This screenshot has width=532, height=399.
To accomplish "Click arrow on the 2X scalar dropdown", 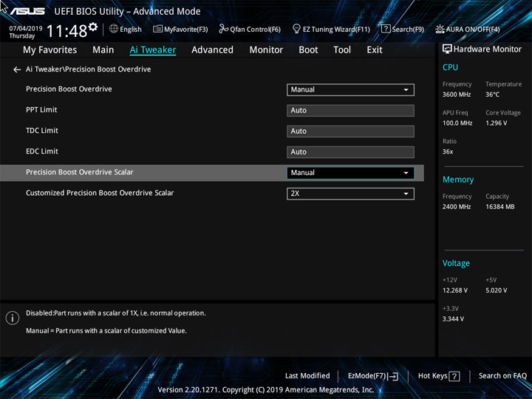I will click(406, 194).
